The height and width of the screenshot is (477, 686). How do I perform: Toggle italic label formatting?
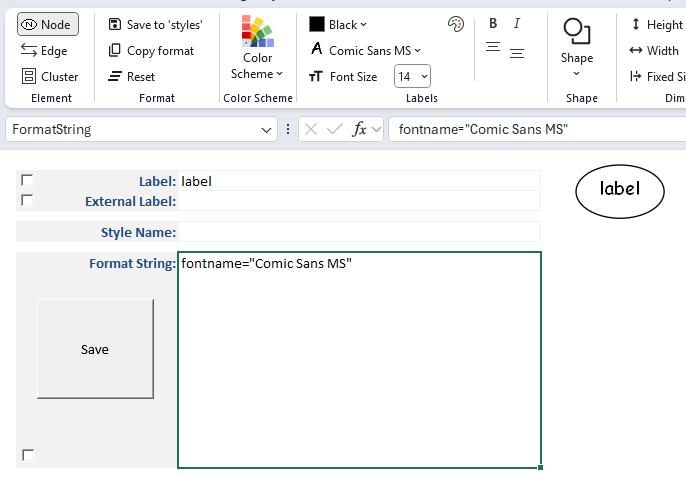[517, 24]
